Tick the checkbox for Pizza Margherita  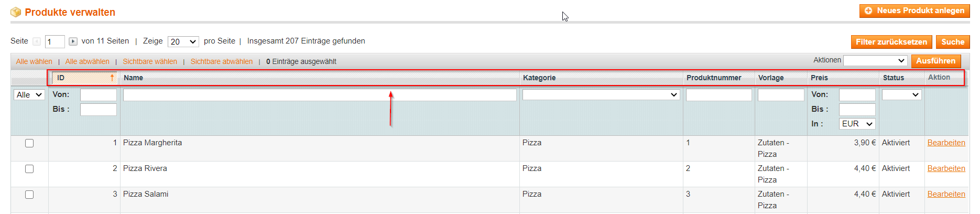pos(29,143)
